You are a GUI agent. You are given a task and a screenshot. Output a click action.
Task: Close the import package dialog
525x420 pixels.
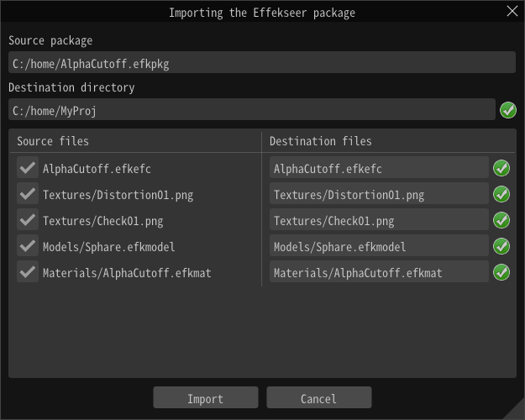tap(512, 12)
